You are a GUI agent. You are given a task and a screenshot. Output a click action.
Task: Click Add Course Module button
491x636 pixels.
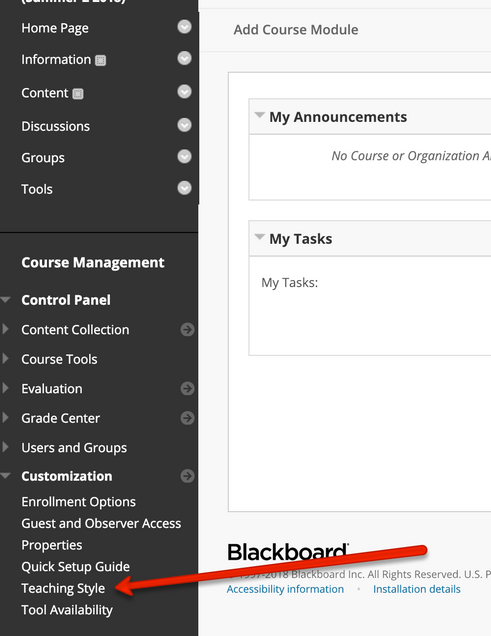click(296, 30)
